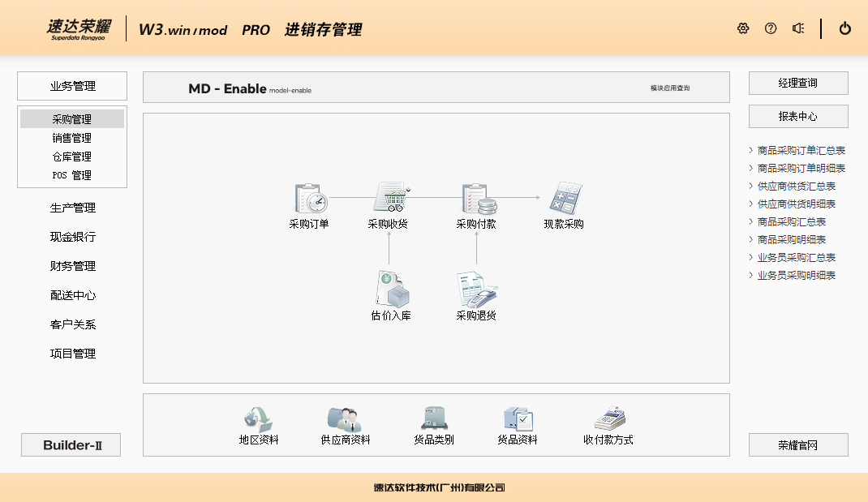Open the 商品采购订单汇总表 report link
Image resolution: width=868 pixels, height=502 pixels.
(x=801, y=150)
